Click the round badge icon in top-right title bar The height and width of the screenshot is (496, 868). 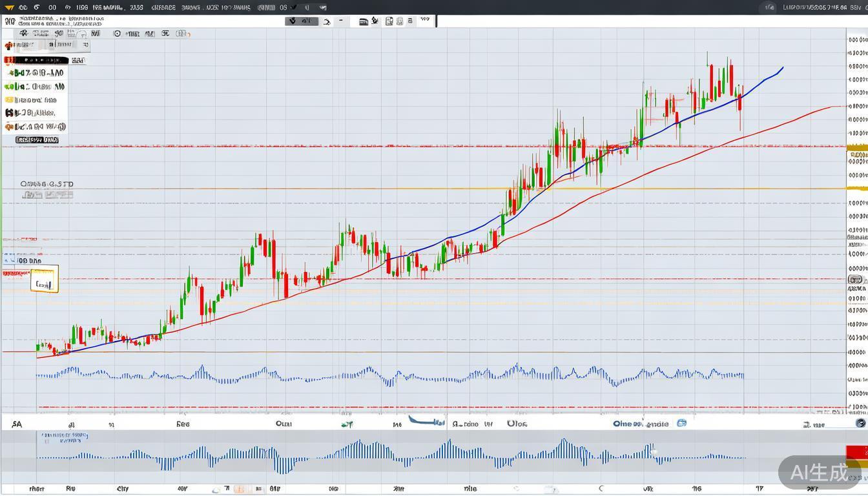coord(769,7)
